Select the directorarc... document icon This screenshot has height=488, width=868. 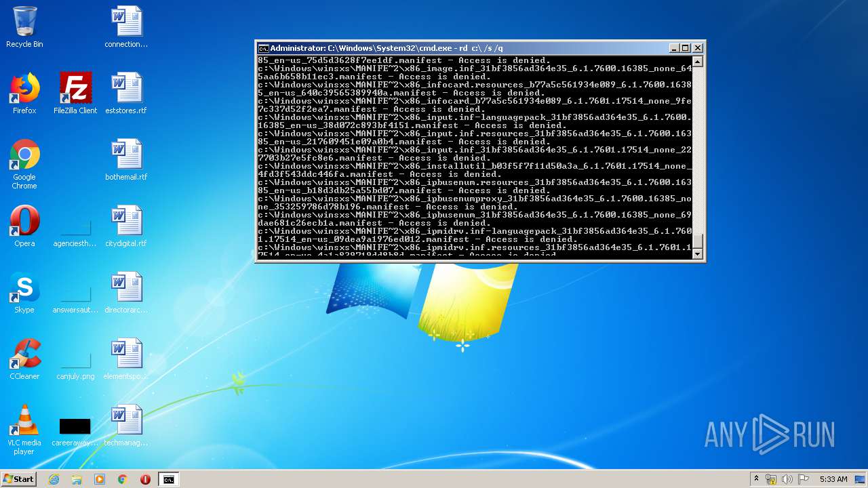(126, 293)
